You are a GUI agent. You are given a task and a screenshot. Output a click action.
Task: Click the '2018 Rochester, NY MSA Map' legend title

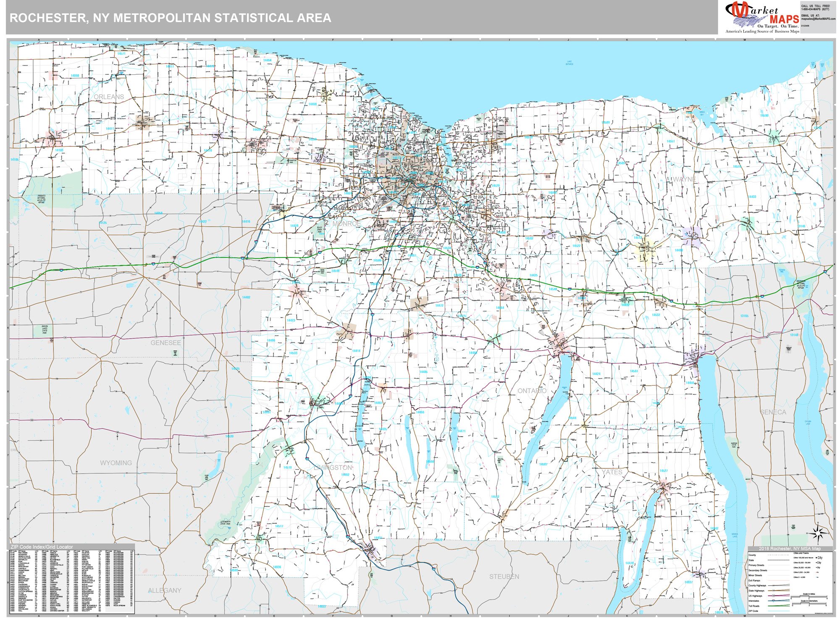(x=790, y=549)
